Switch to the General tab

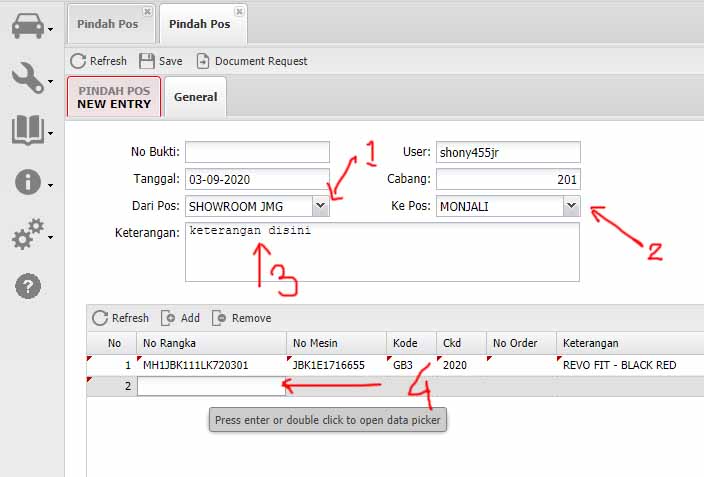point(195,97)
